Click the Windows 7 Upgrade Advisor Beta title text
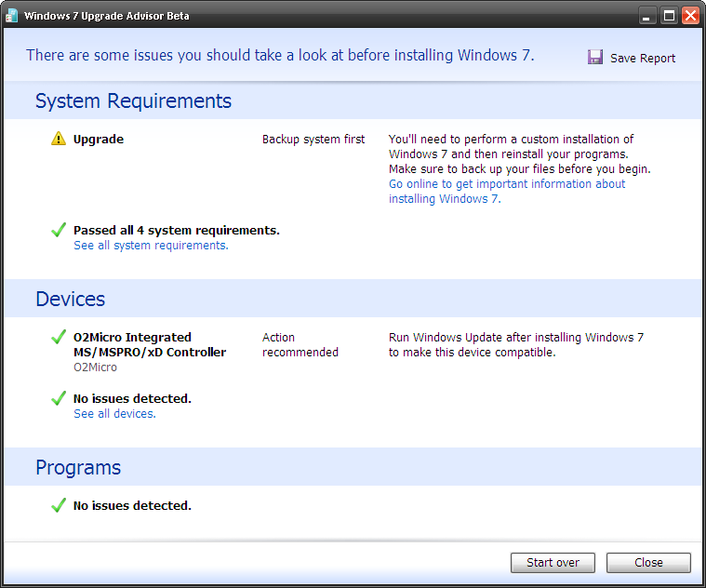The height and width of the screenshot is (588, 706). click(107, 16)
